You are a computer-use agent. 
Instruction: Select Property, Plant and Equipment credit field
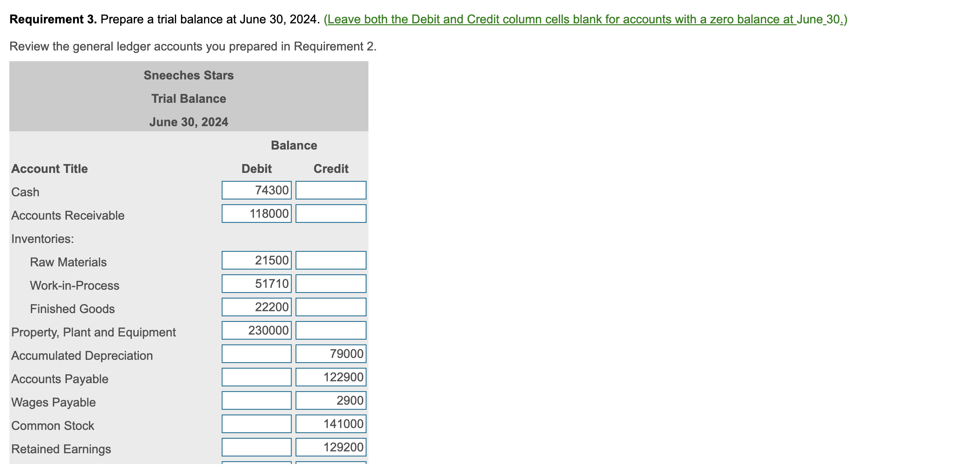[x=331, y=330]
